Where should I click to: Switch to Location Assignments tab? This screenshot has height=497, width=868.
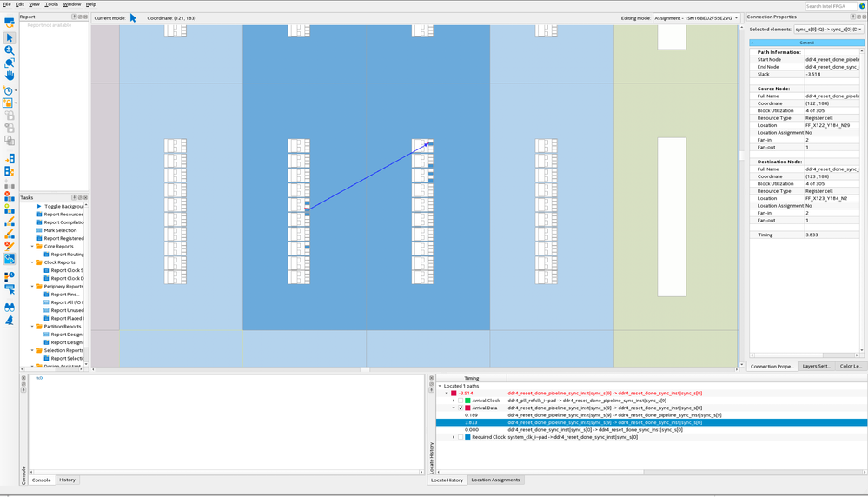pos(495,480)
